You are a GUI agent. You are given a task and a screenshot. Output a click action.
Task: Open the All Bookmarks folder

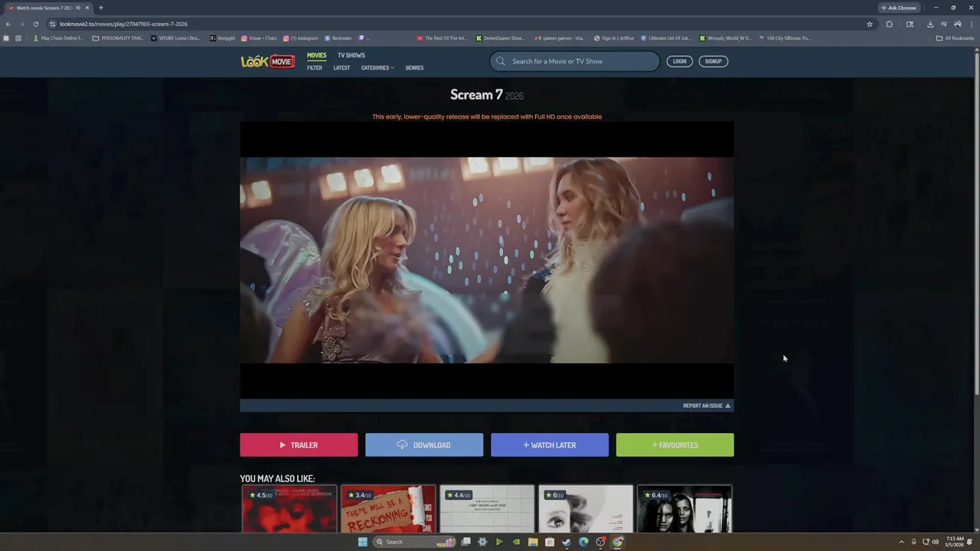coord(955,37)
